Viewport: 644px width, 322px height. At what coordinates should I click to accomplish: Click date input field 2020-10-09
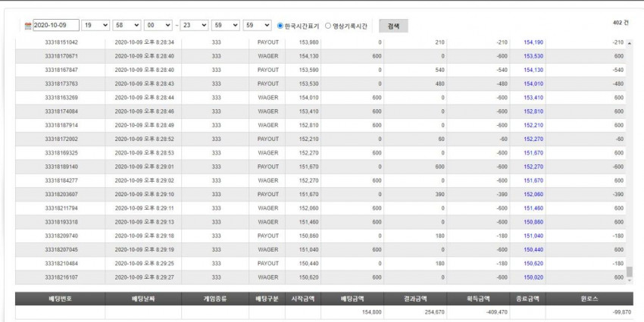point(56,26)
